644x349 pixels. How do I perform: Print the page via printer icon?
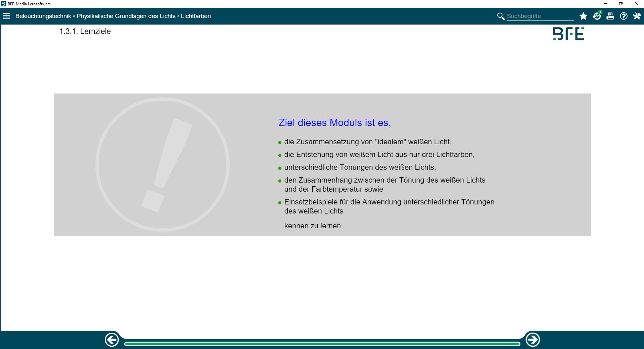tap(610, 16)
